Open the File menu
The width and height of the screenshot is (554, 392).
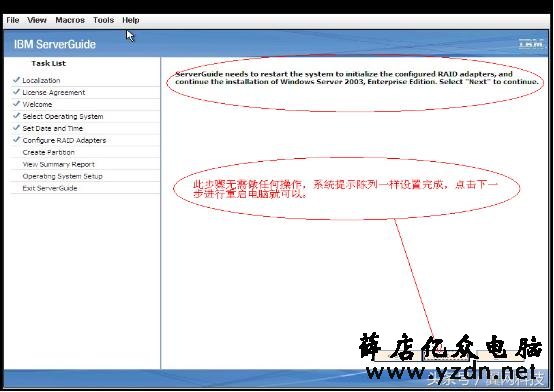point(13,20)
